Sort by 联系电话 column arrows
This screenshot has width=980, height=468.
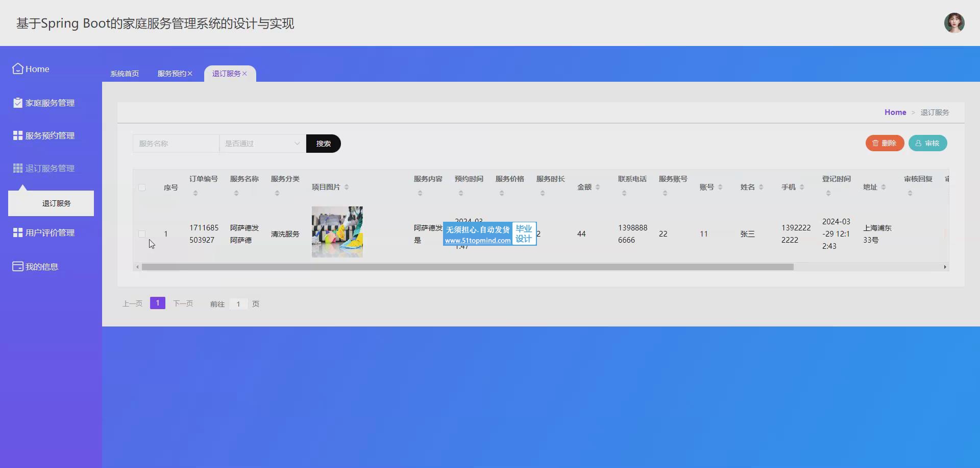pyautogui.click(x=624, y=193)
